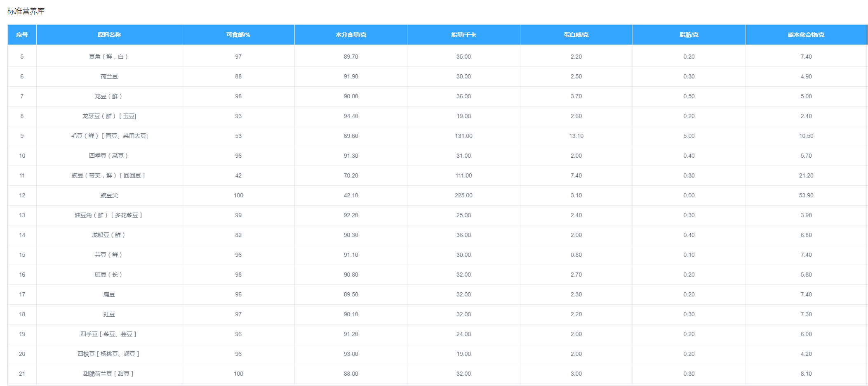The height and width of the screenshot is (386, 868).
Task: Click the 蛋白质/克 column header
Action: 576,35
